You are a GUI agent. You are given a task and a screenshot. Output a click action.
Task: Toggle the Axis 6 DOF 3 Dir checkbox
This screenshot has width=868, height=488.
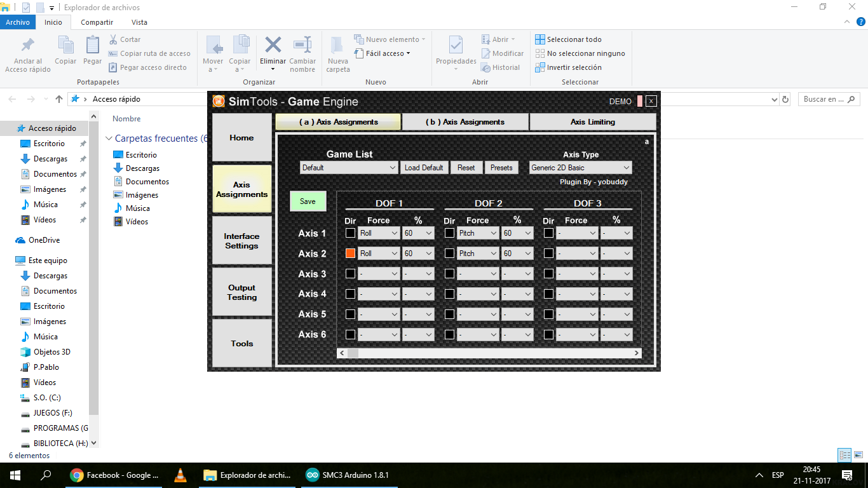click(548, 335)
